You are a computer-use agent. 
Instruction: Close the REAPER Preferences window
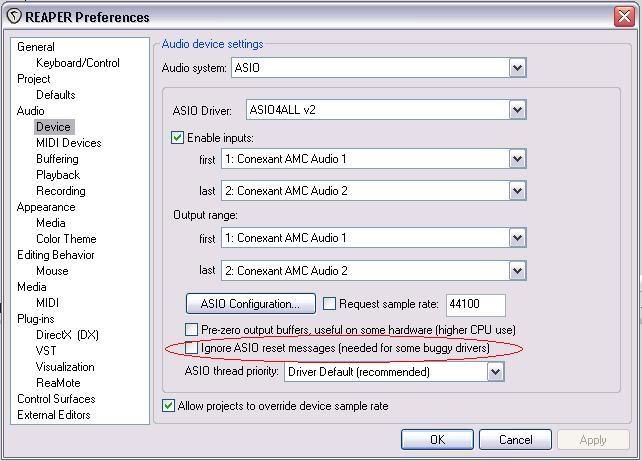624,17
